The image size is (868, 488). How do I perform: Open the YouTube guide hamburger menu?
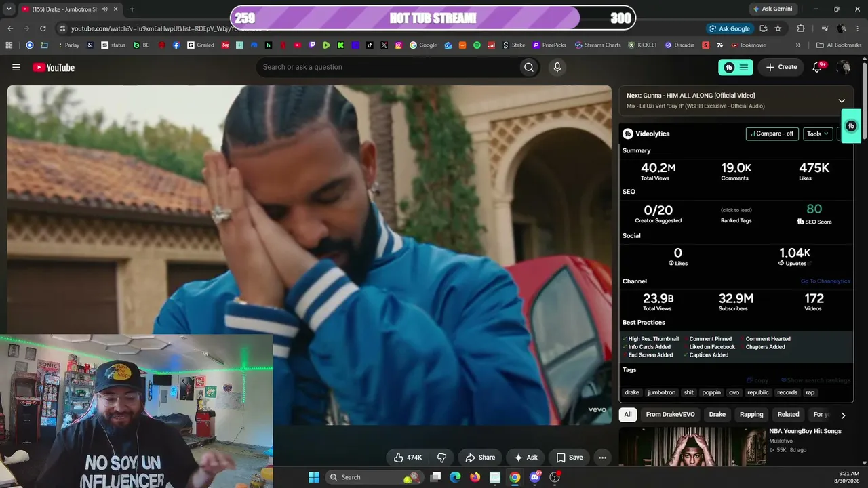pyautogui.click(x=16, y=67)
